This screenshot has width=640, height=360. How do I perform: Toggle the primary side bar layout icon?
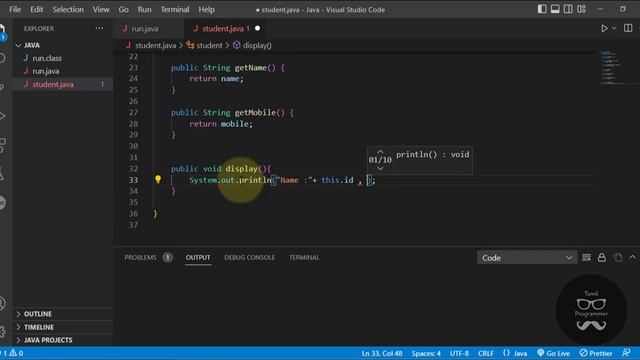542,9
